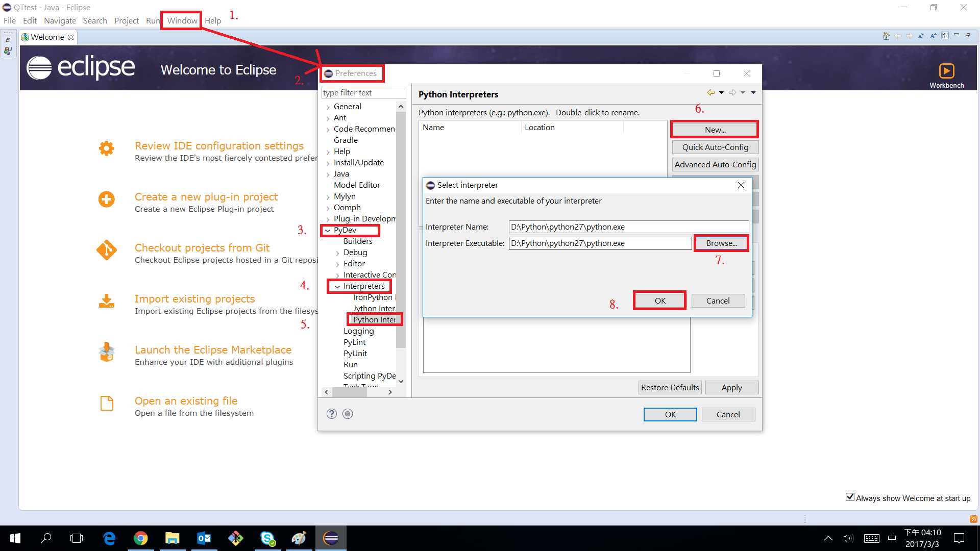Click the Help question mark icon in Preferences
This screenshot has height=551, width=980.
332,414
